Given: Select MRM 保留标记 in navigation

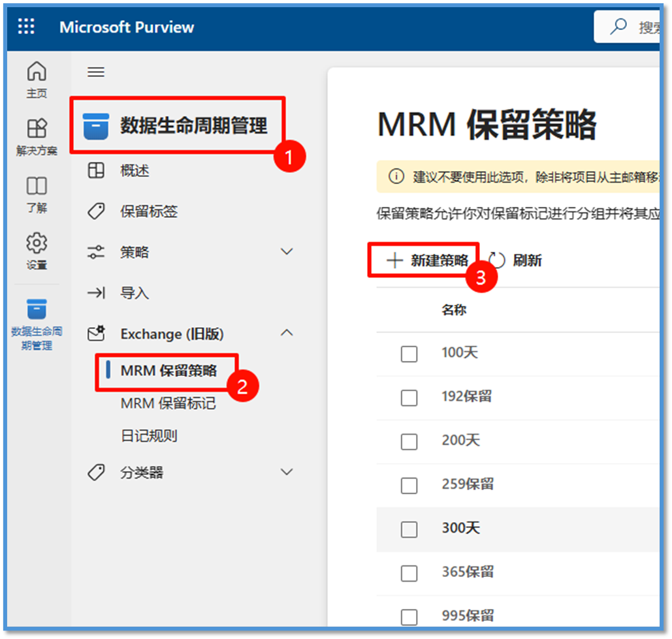Looking at the screenshot, I should tap(168, 403).
